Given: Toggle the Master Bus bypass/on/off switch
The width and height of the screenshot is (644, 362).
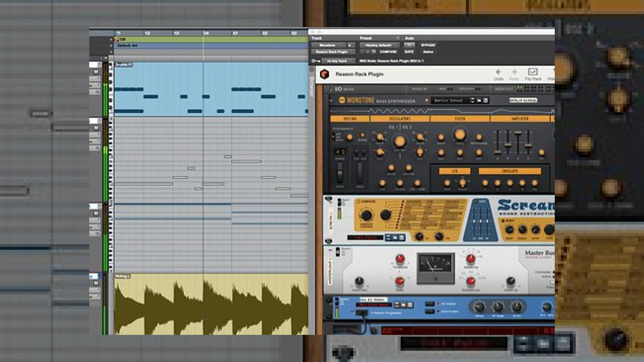Looking at the screenshot, I should [338, 252].
